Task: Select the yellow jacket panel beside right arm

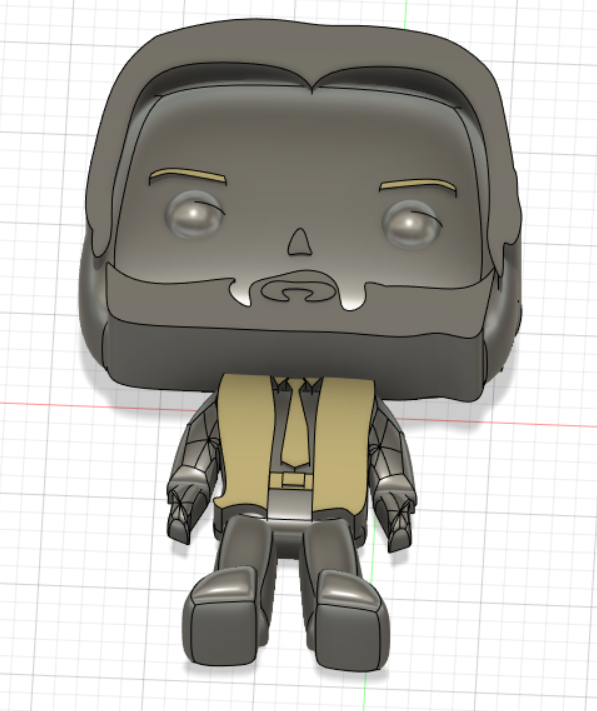Action: [x=345, y=444]
